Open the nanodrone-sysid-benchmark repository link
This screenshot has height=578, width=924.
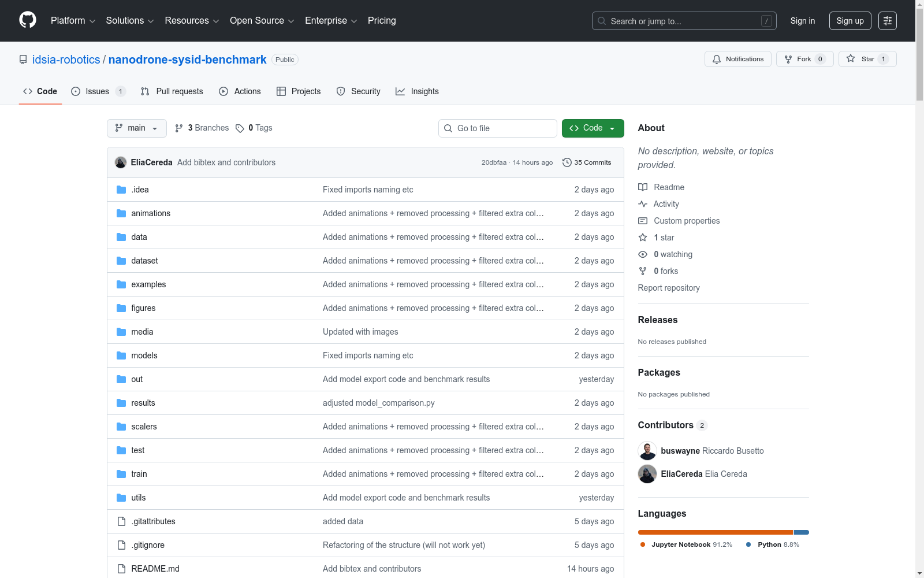point(188,60)
